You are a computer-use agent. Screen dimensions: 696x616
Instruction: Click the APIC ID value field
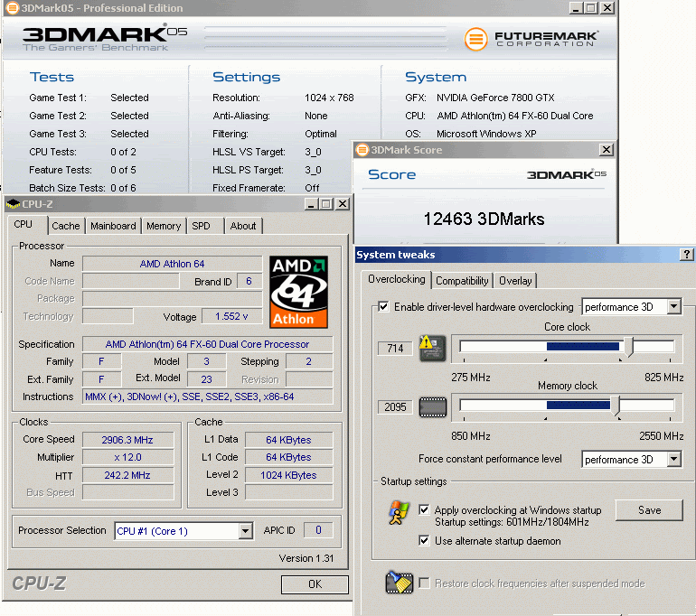(318, 530)
